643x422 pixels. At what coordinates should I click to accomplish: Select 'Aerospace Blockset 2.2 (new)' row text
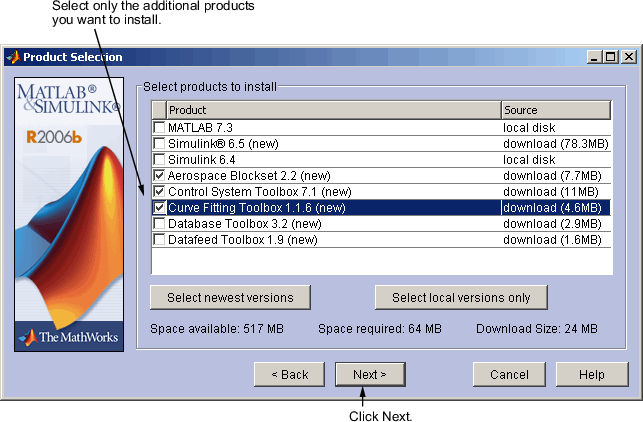(x=249, y=176)
